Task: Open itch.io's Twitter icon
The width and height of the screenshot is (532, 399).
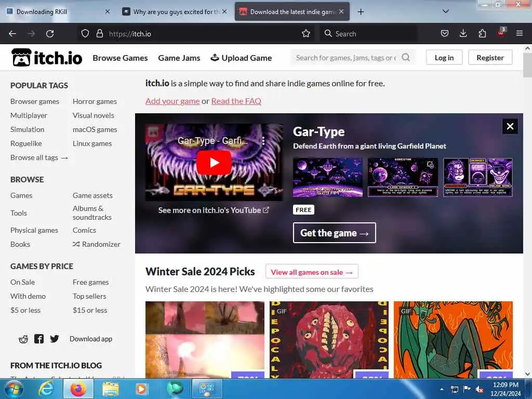Action: point(54,339)
